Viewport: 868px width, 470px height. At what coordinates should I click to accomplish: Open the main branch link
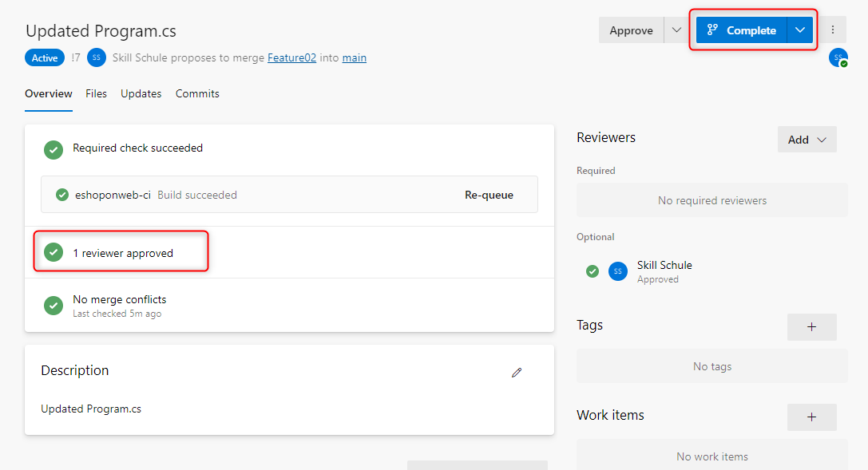coord(355,57)
